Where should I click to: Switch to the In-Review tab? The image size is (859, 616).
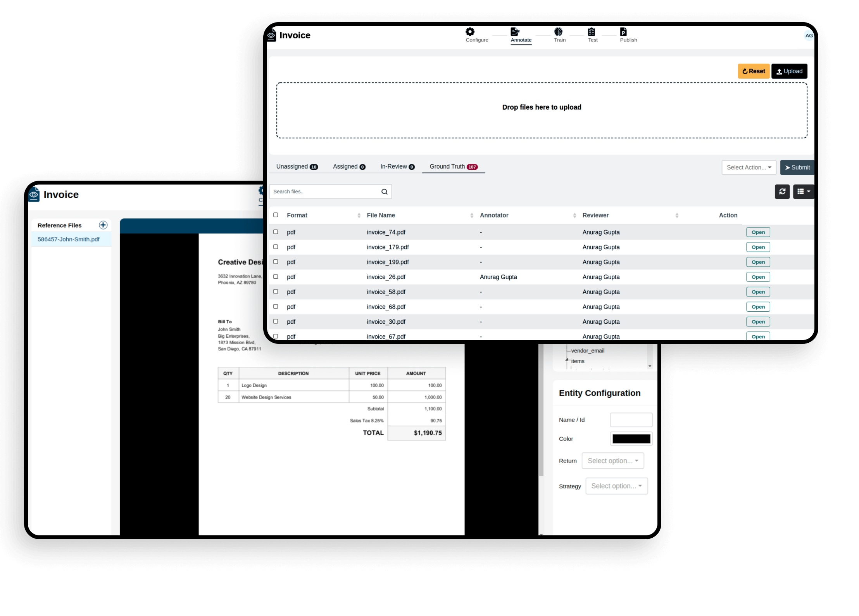click(x=397, y=167)
